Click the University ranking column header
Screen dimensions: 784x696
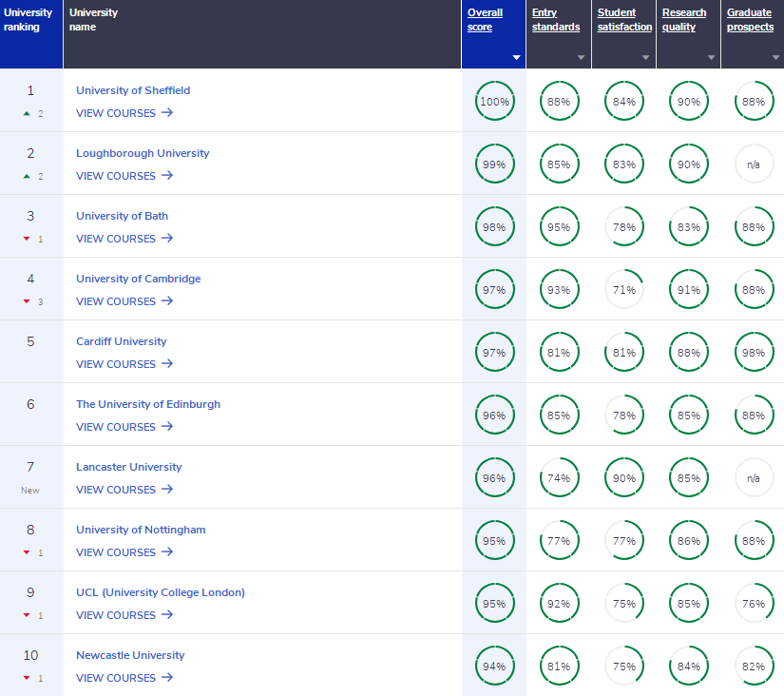31,34
